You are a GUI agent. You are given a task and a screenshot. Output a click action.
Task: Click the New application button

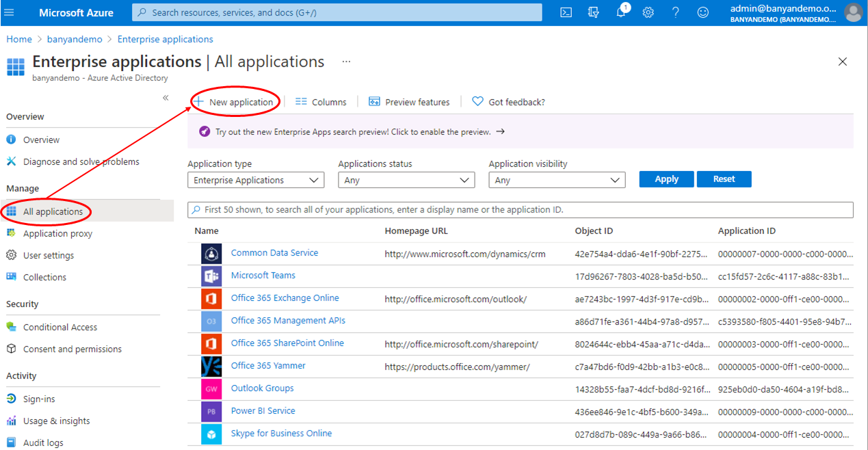pos(234,102)
